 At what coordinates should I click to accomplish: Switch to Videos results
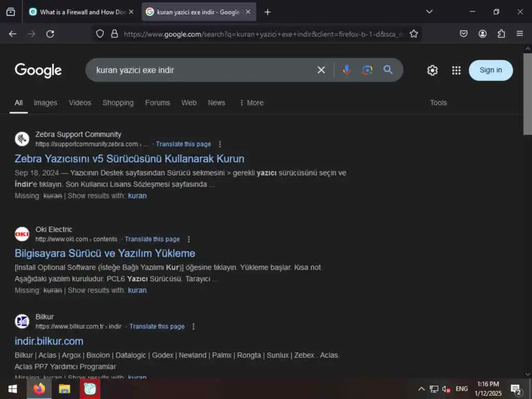point(79,103)
